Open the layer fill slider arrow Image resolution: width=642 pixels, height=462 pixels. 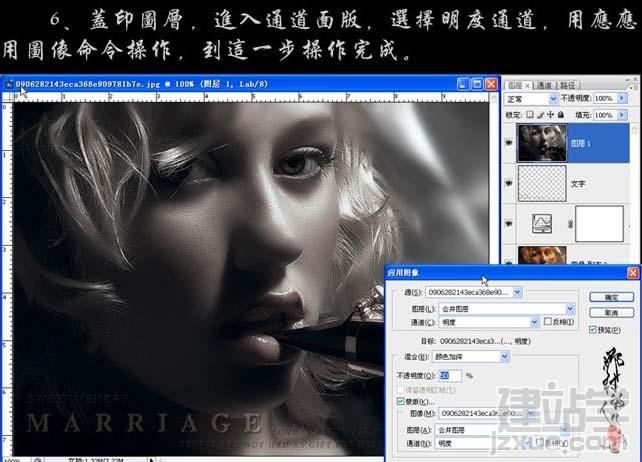pos(622,115)
